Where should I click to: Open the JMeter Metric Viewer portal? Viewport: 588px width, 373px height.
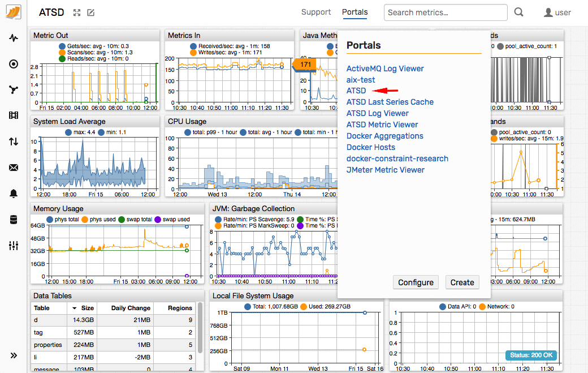coord(385,170)
